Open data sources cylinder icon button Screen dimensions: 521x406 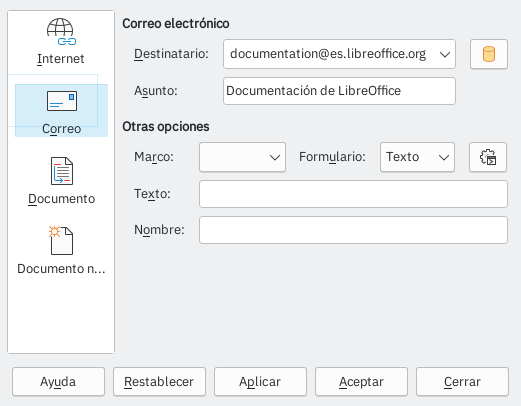click(x=489, y=54)
